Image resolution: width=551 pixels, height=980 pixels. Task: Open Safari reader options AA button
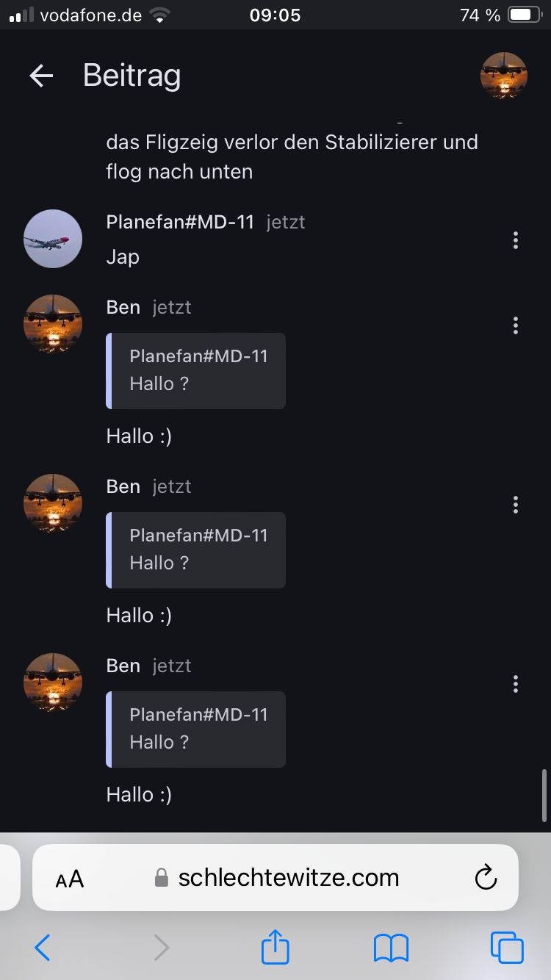point(70,879)
